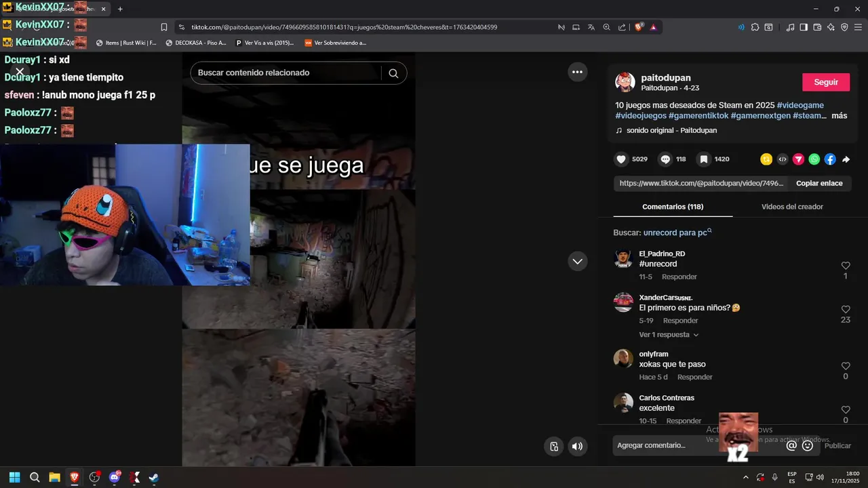Like Carlos Contreras' comment heart
The image size is (868, 488).
[846, 410]
